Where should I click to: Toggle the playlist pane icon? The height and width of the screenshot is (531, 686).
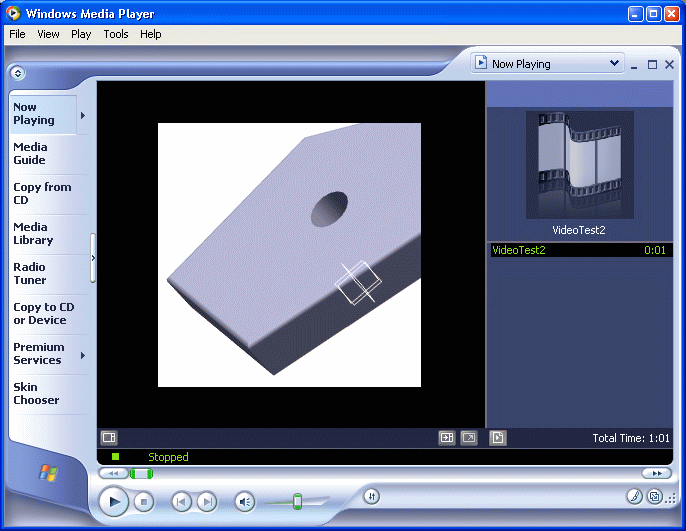click(x=498, y=437)
